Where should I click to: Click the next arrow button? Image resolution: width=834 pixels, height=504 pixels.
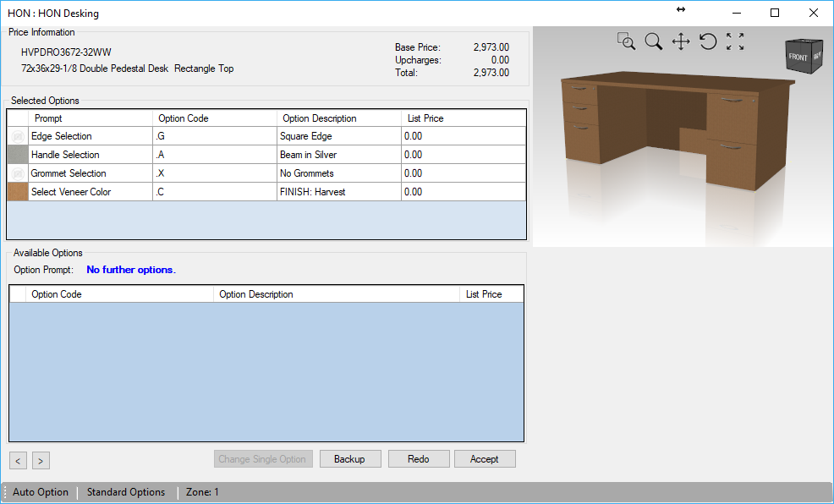pyautogui.click(x=41, y=460)
